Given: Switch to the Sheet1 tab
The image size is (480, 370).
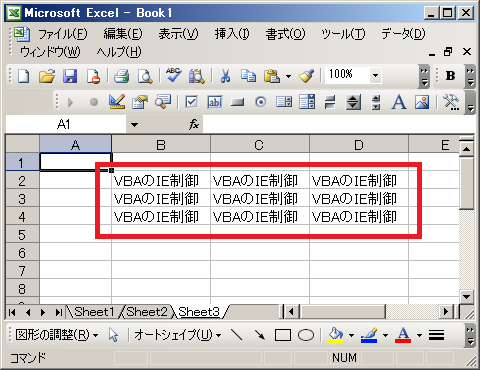Looking at the screenshot, I should click(94, 312).
